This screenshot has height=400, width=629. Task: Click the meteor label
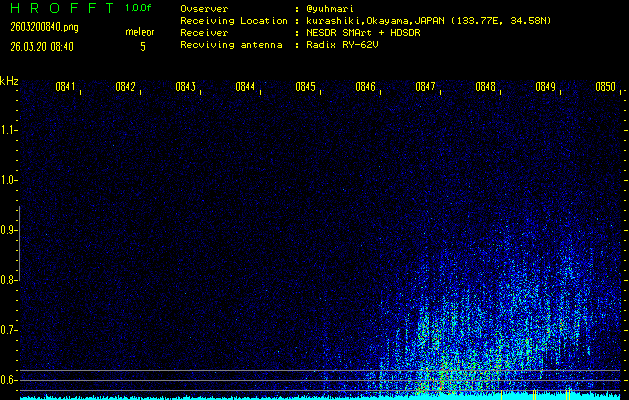click(140, 32)
